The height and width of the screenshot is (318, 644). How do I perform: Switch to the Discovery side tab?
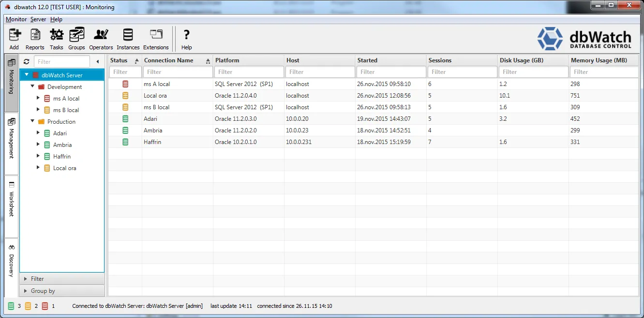point(12,267)
